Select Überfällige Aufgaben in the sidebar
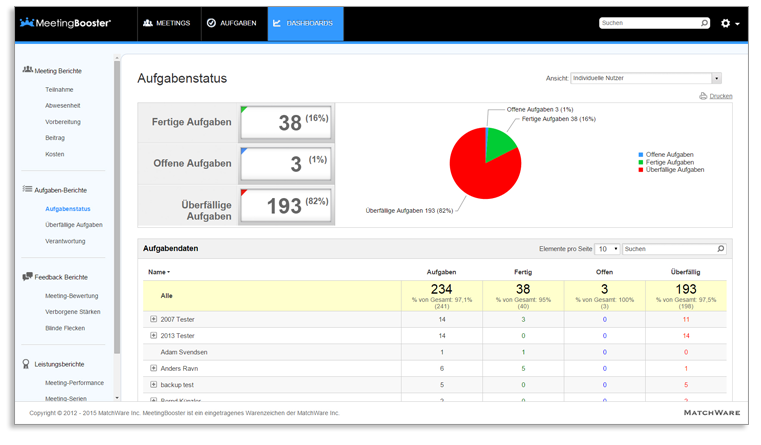 pos(74,225)
